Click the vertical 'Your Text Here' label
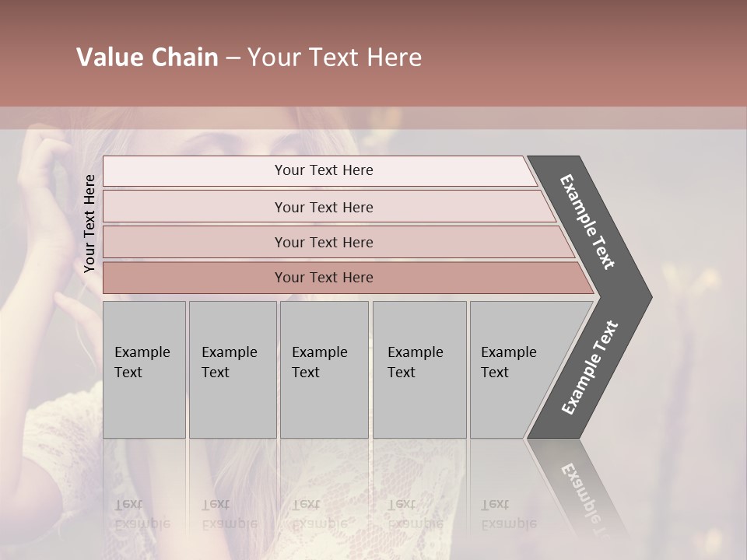Image resolution: width=747 pixels, height=560 pixels. pos(89,223)
